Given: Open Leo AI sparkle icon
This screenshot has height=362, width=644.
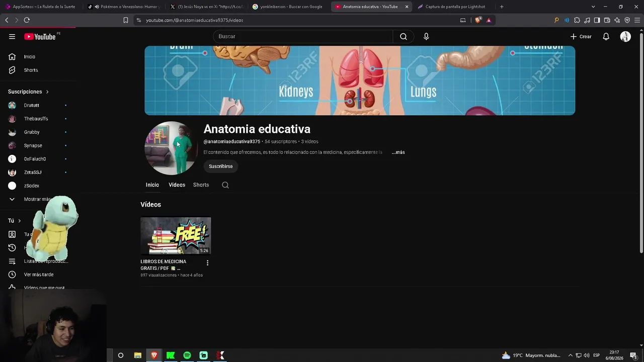Looking at the screenshot, I should tap(617, 20).
